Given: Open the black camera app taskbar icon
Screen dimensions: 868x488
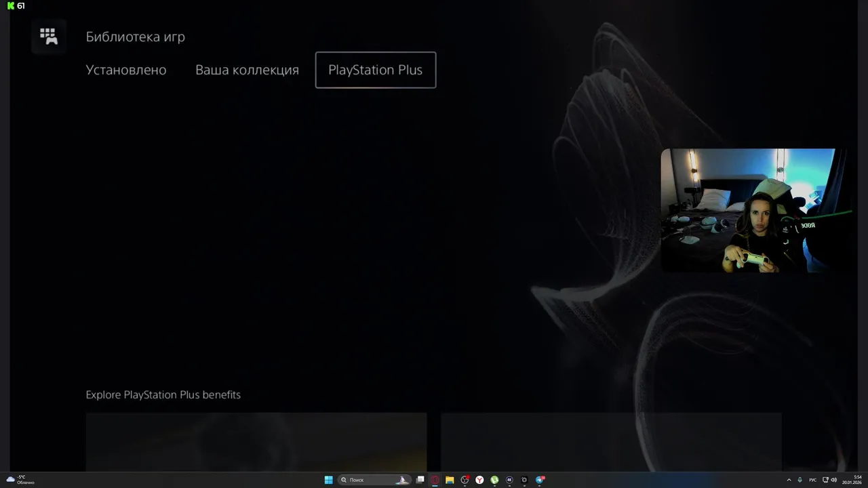Looking at the screenshot, I should click(524, 480).
